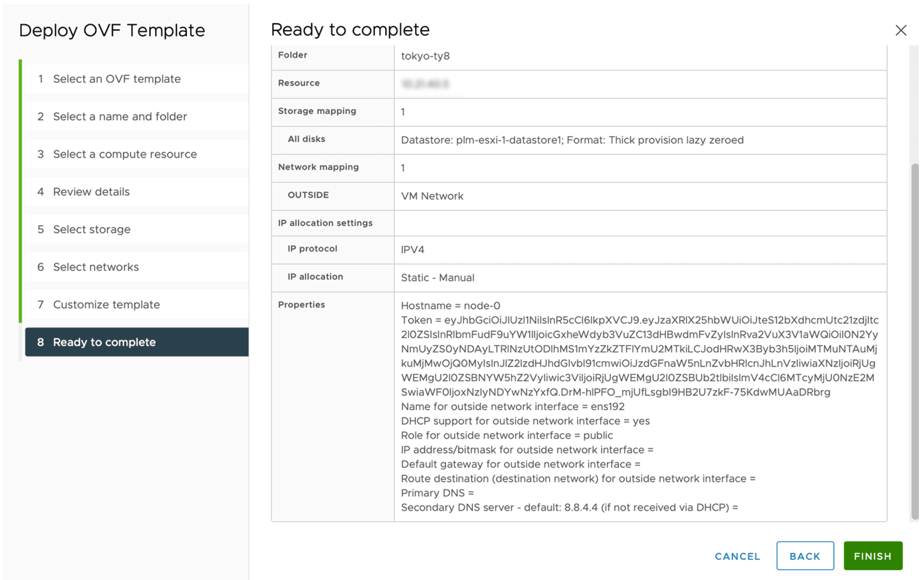Click the Datastore plm-esxi-1-datastore1 value

572,140
